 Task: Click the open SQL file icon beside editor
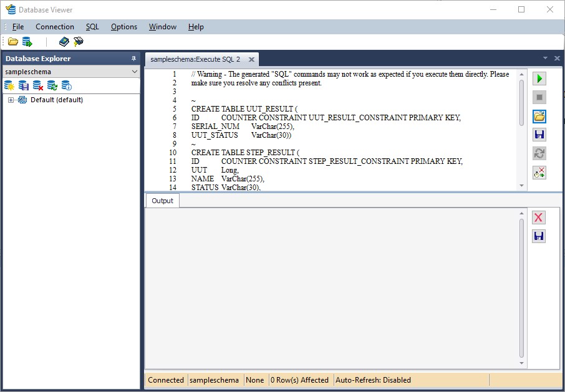click(539, 116)
